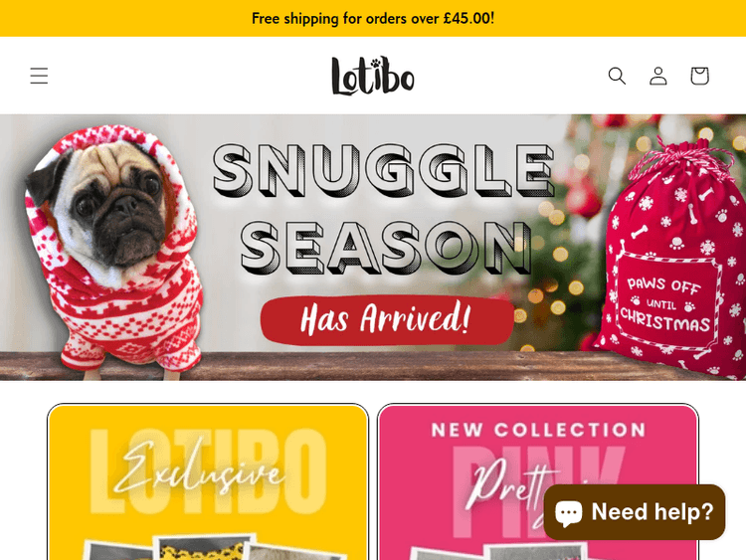Click the chat bubble icon in Need help widget
The width and height of the screenshot is (746, 560).
pos(569,513)
